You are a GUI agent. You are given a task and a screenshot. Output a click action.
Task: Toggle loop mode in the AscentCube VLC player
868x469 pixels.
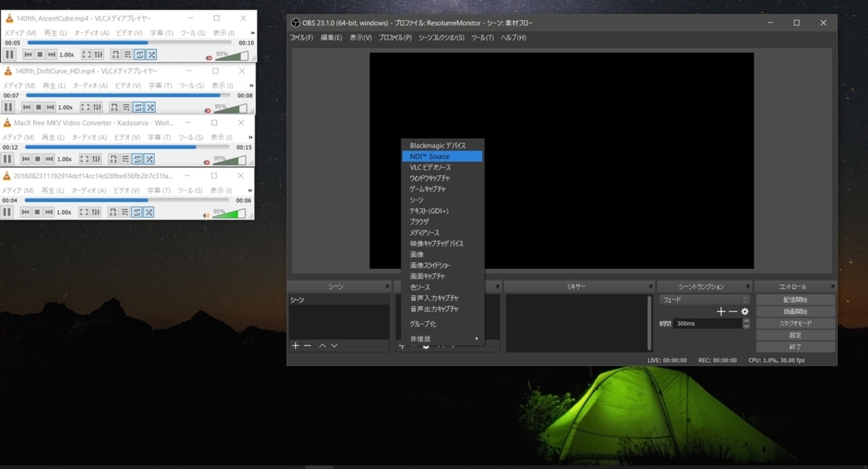140,55
